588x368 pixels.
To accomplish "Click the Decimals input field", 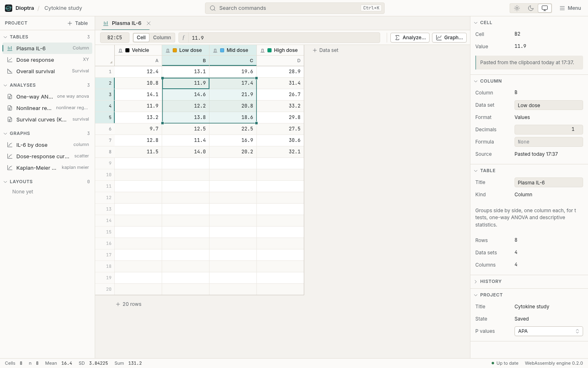I will click(x=548, y=129).
